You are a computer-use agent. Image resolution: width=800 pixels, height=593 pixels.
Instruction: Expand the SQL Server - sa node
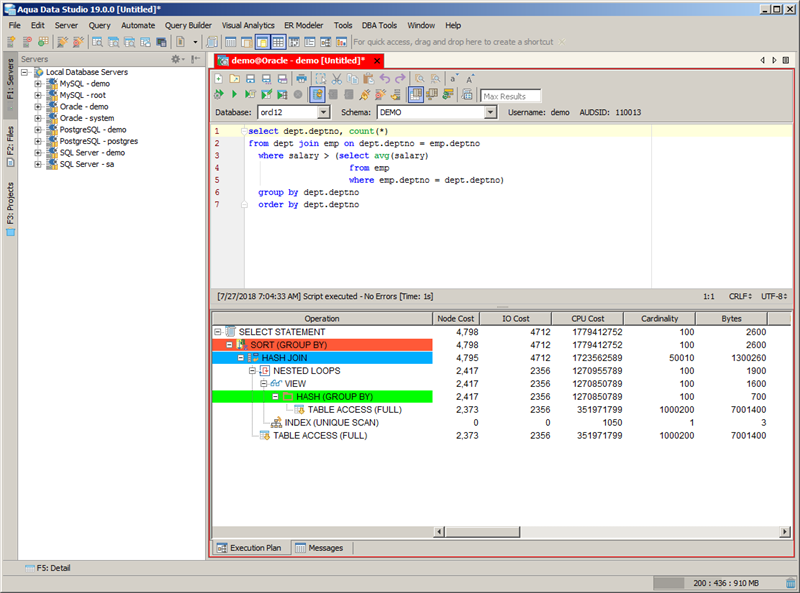[x=38, y=164]
